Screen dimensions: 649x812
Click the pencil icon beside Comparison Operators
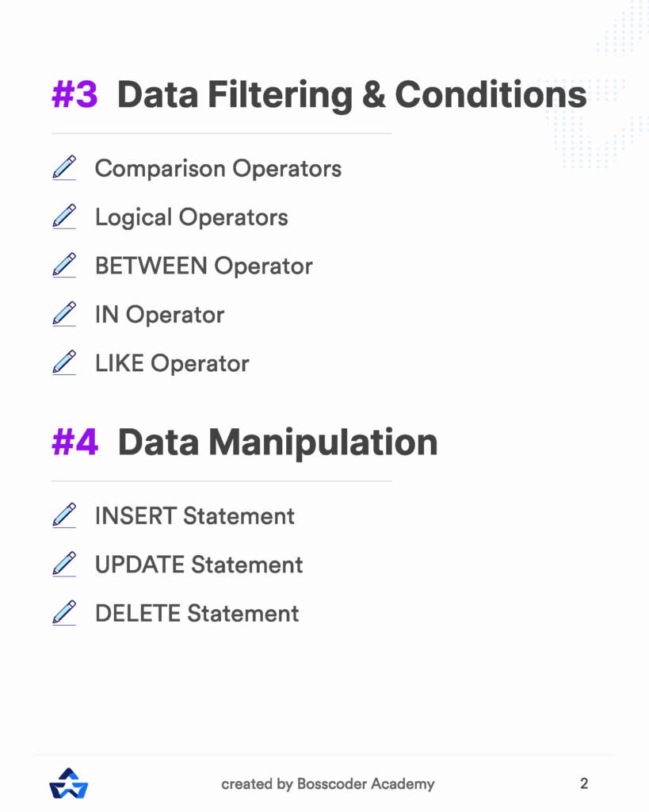pyautogui.click(x=64, y=168)
